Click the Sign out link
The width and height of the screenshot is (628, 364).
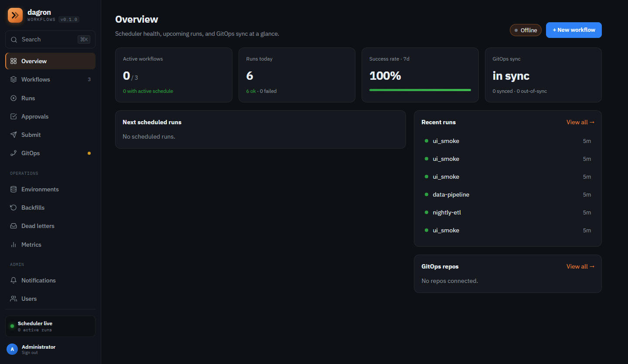point(30,353)
